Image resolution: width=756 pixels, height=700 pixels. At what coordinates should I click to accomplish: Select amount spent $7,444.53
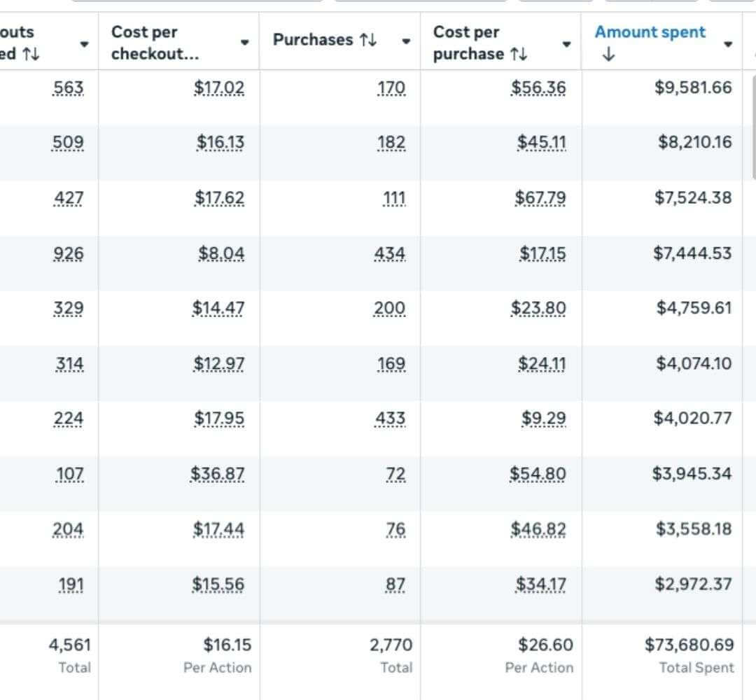pos(692,253)
